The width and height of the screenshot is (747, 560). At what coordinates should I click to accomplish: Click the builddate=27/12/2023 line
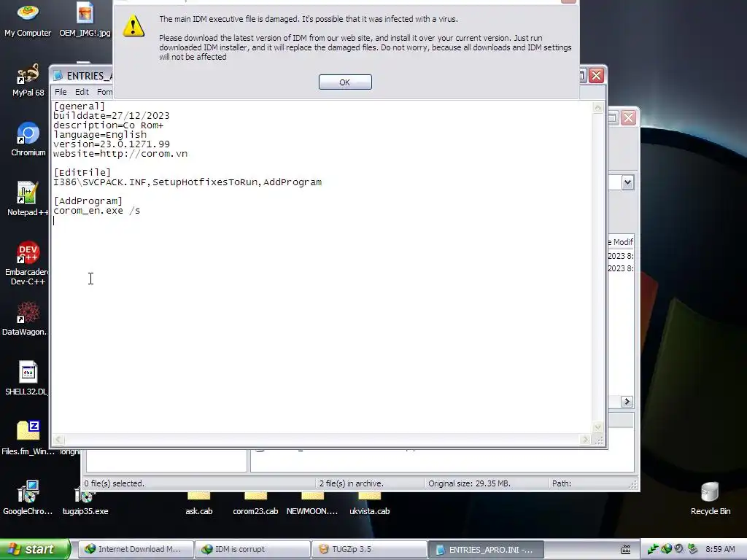(112, 116)
